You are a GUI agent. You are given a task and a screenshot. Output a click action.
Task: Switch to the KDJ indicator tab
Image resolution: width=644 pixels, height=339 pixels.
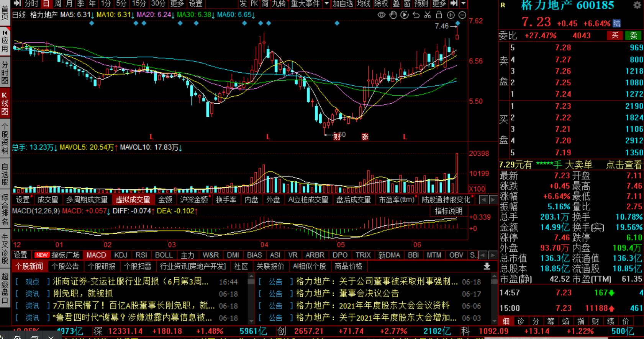(x=121, y=255)
